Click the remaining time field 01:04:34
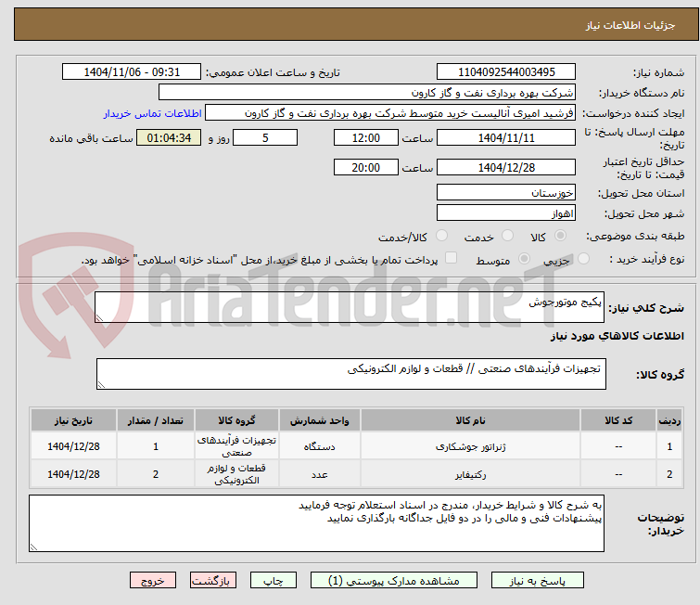700x605 pixels. click(x=169, y=137)
